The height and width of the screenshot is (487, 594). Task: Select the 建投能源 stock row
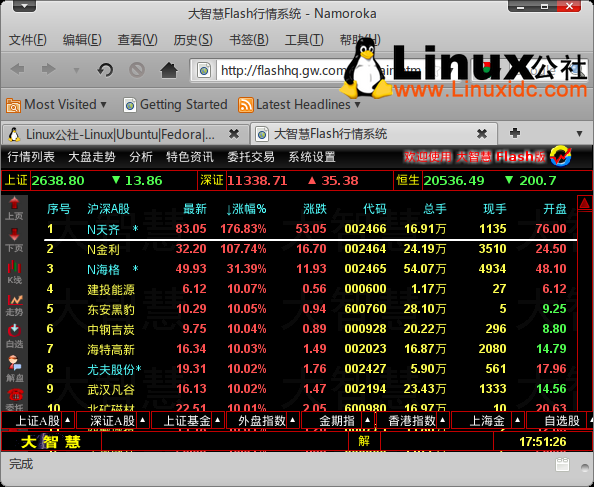coord(310,289)
